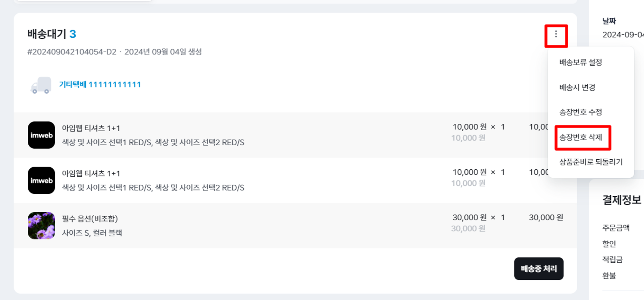Image resolution: width=644 pixels, height=300 pixels.
Task: Click the first imweb product thumbnail
Action: point(41,135)
